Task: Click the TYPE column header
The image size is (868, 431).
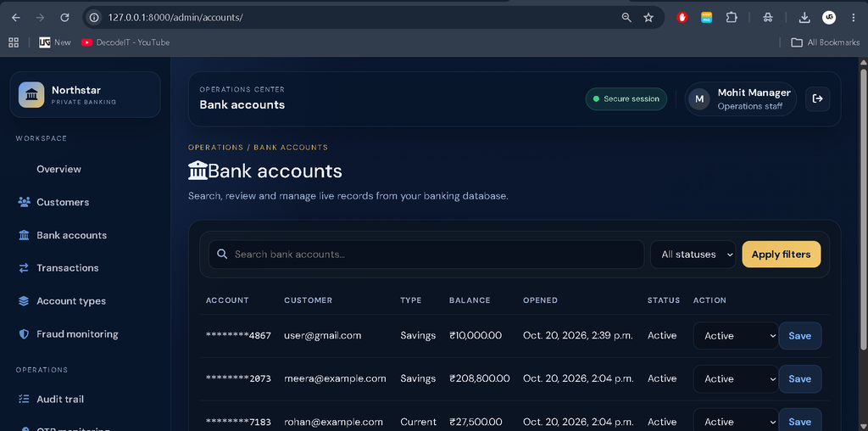Action: point(411,300)
